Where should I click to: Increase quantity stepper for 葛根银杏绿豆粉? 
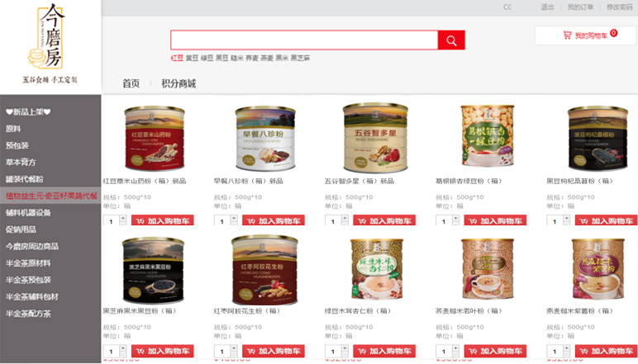pyautogui.click(x=455, y=218)
